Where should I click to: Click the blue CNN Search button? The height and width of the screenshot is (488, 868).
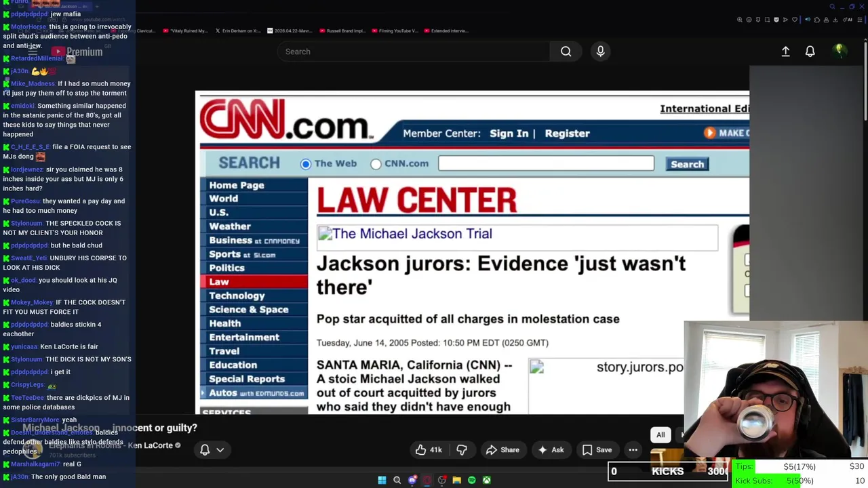(687, 164)
